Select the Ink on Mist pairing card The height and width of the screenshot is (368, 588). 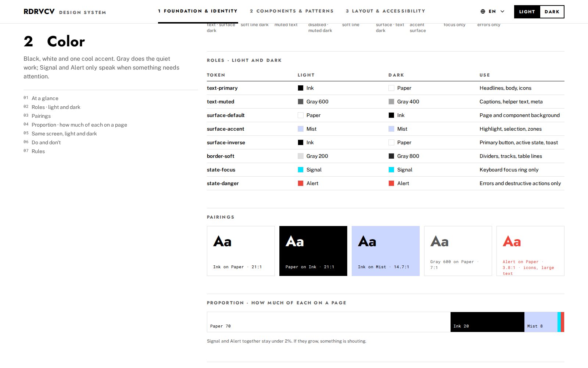386,251
